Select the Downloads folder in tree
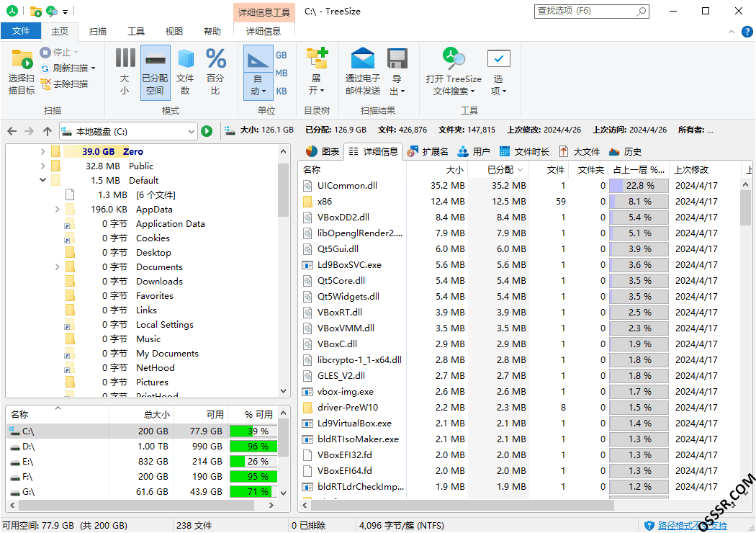Screen dimensions: 756x533 159,281
